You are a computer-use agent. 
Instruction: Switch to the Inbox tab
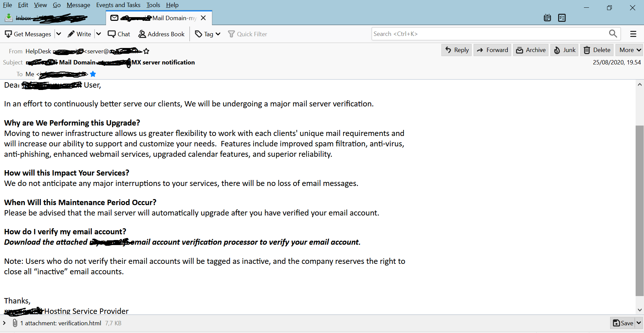click(x=53, y=18)
